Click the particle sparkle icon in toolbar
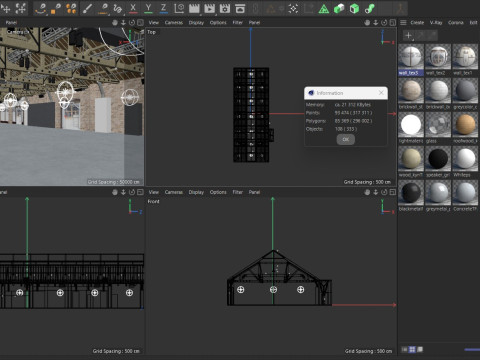Screen dimensions: 480x360 pos(293,8)
